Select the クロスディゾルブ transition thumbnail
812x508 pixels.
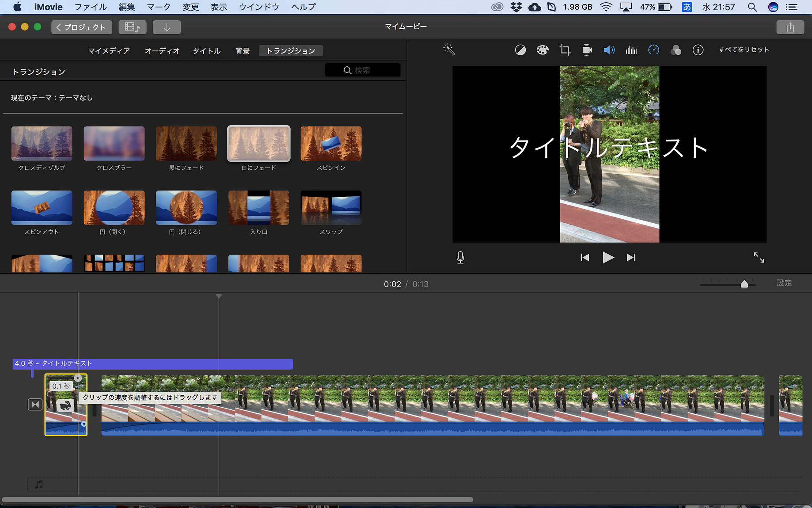[x=42, y=143]
